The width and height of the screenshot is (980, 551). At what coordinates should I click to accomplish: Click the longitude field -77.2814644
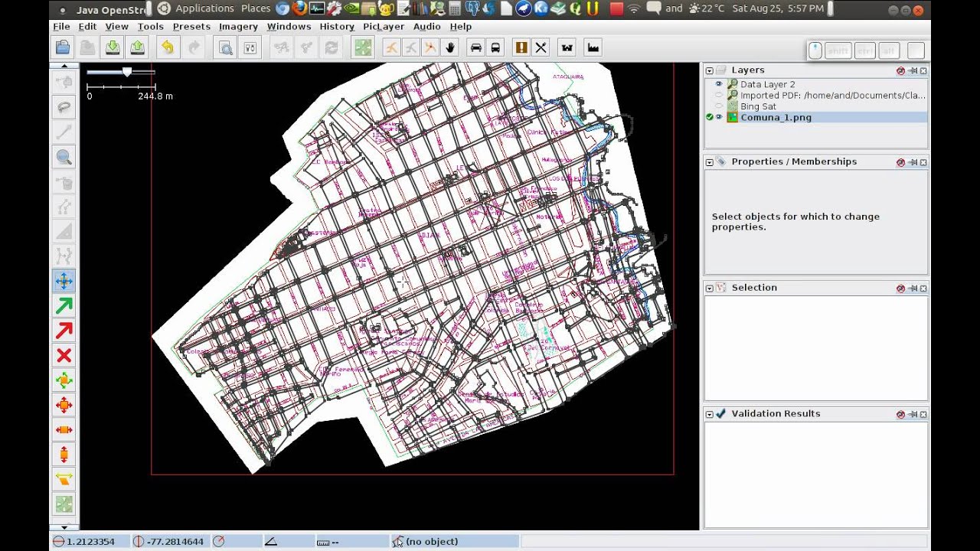pyautogui.click(x=170, y=541)
